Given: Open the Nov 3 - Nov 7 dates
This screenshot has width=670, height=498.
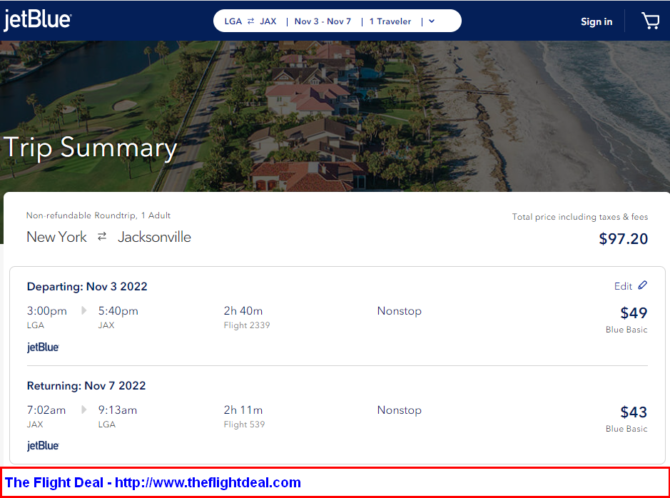Looking at the screenshot, I should [323, 21].
